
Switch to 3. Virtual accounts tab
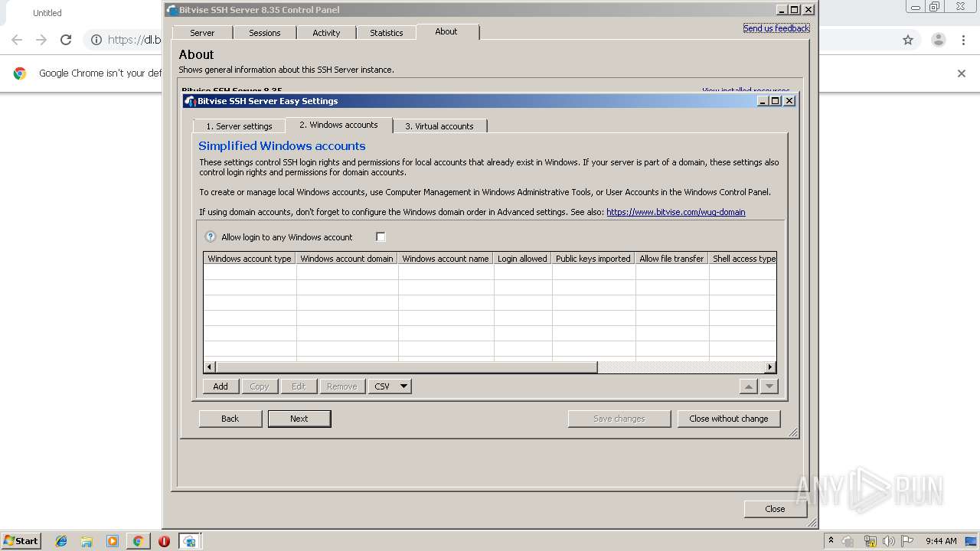point(439,126)
